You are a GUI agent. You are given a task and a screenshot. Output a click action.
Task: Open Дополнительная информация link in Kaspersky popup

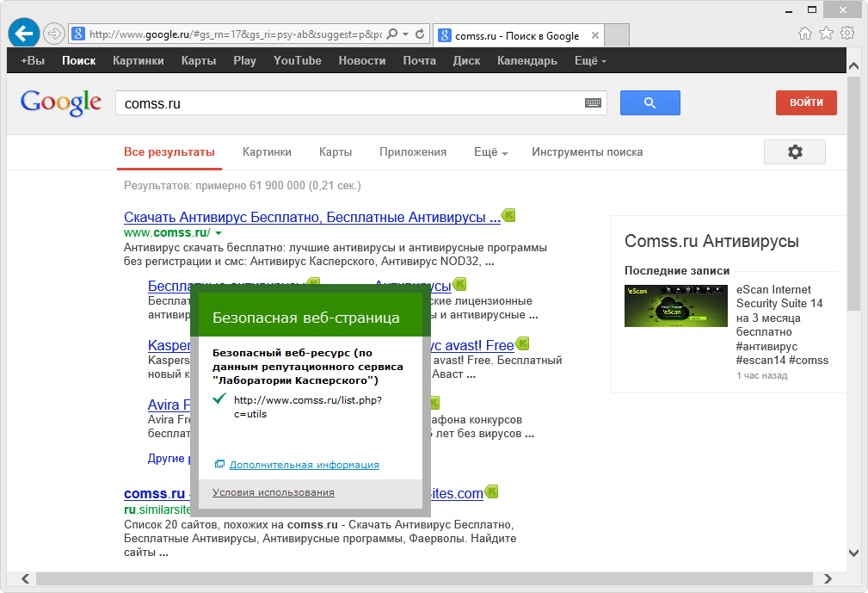click(x=305, y=465)
